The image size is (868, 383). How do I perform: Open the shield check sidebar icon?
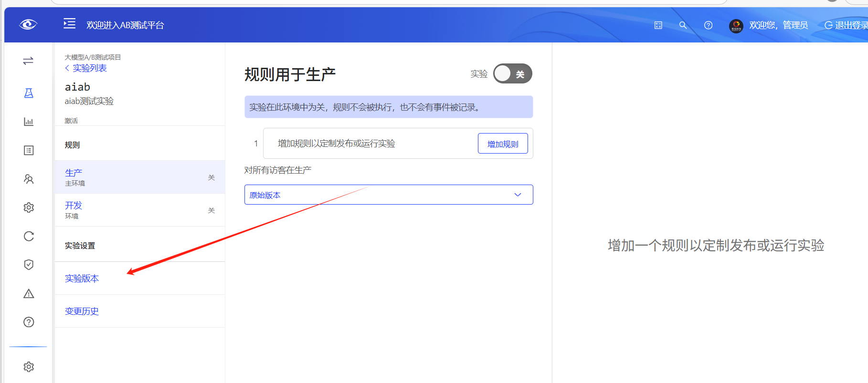tap(29, 265)
